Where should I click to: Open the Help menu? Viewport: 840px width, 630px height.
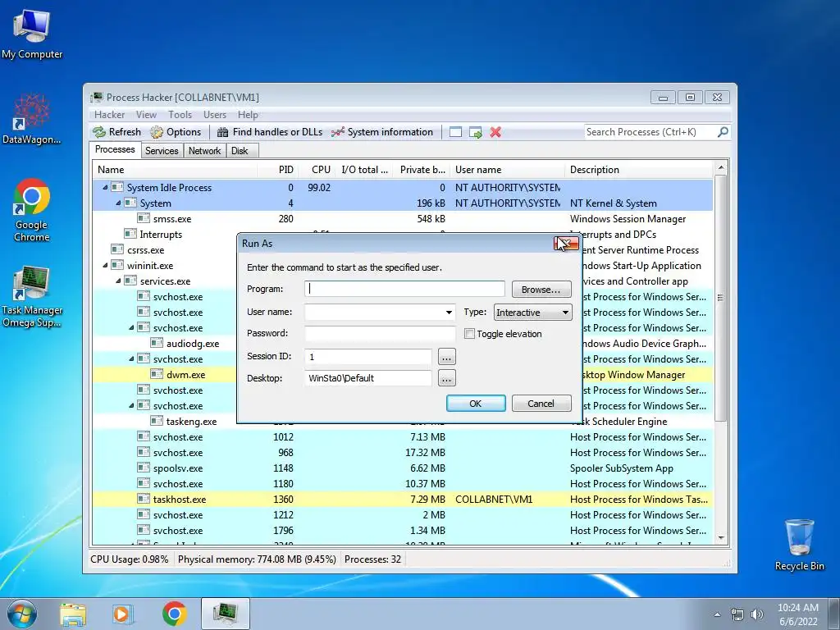pyautogui.click(x=248, y=115)
